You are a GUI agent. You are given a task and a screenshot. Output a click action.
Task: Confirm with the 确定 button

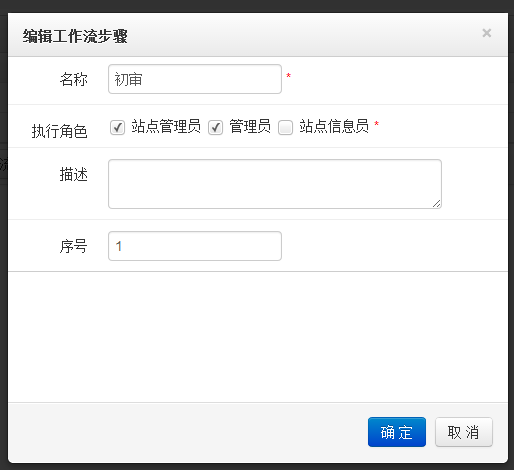[x=397, y=432]
